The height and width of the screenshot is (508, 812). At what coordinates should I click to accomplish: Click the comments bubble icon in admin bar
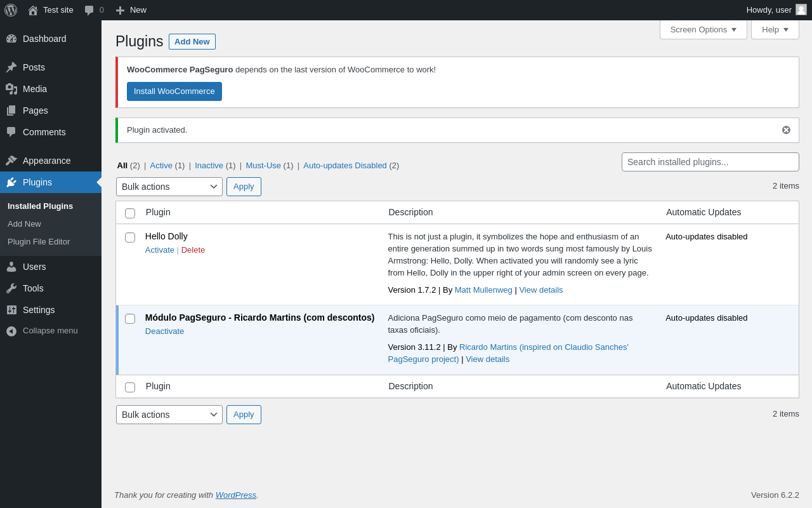click(x=89, y=10)
